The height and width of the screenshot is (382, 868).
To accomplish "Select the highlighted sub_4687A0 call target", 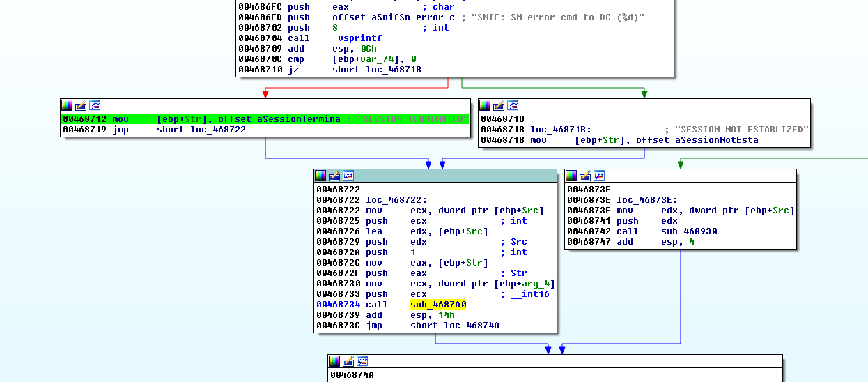I will (438, 305).
